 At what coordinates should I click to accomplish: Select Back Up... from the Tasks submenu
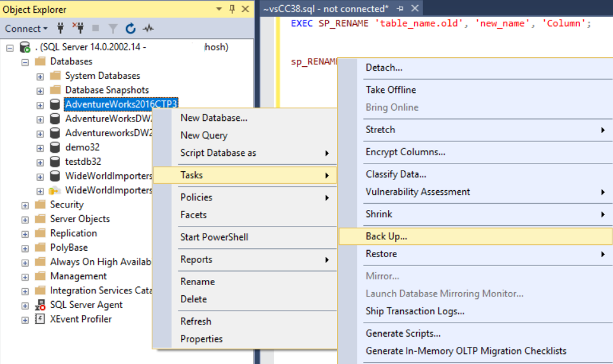386,236
